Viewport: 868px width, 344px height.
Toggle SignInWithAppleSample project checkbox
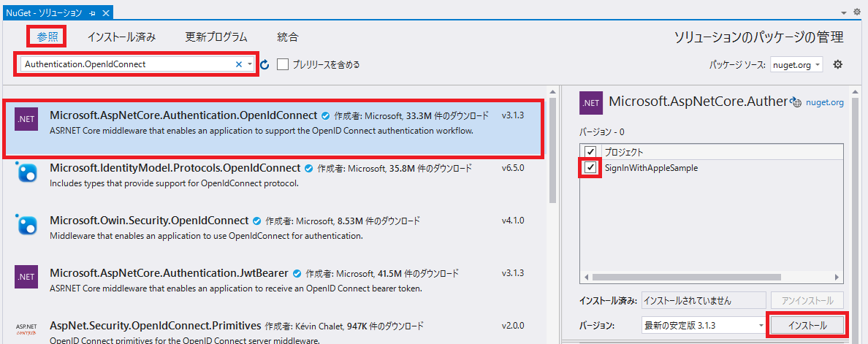point(590,168)
